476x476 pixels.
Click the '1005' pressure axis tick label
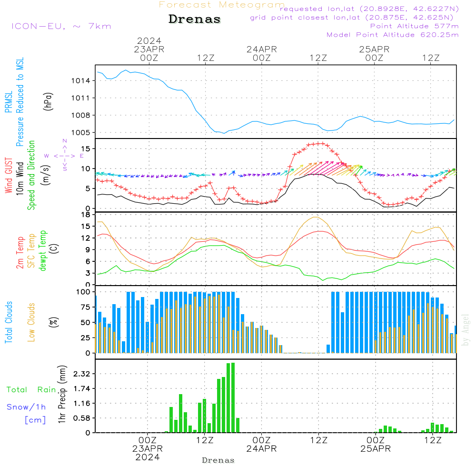[81, 133]
